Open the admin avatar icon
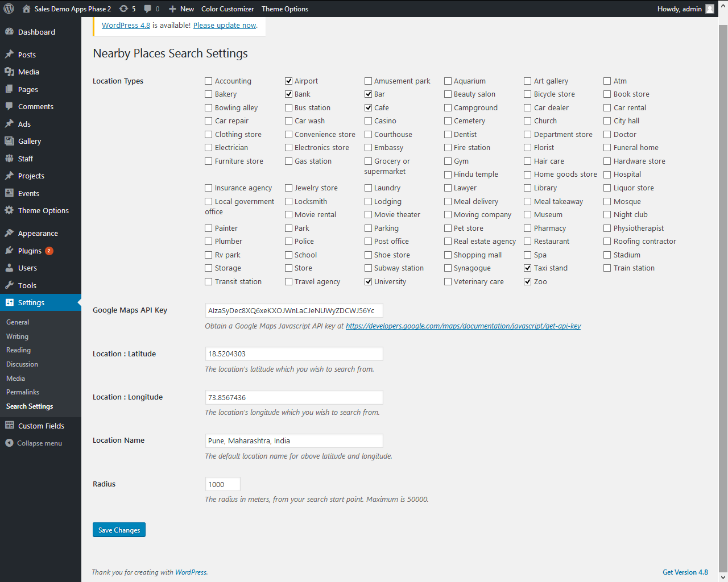Image resolution: width=728 pixels, height=582 pixels. (x=710, y=9)
